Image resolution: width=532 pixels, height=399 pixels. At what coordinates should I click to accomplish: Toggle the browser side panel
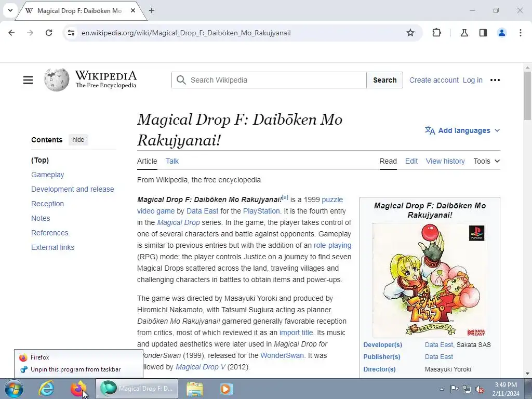tap(483, 33)
